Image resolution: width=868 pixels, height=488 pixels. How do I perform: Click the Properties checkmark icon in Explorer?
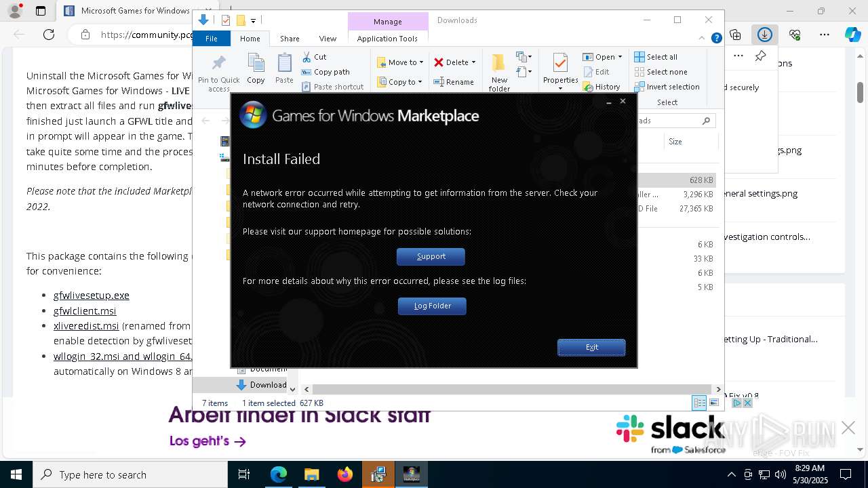point(560,64)
